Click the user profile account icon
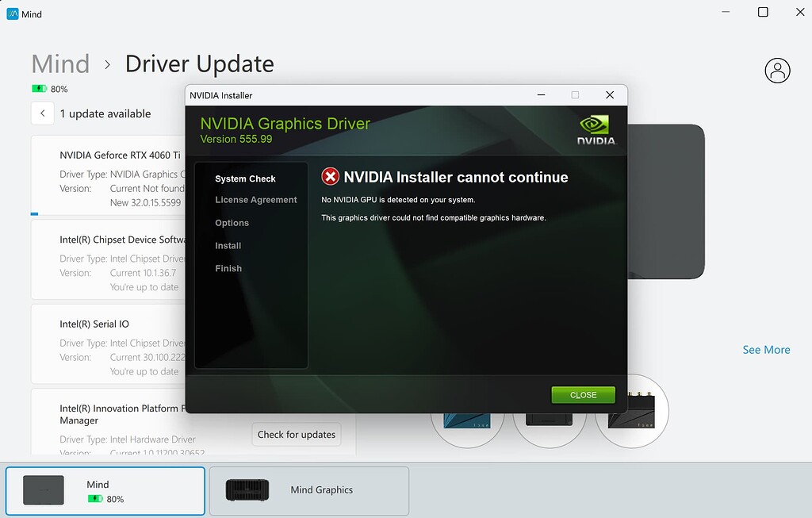Screen dimensions: 812x518 tap(777, 70)
